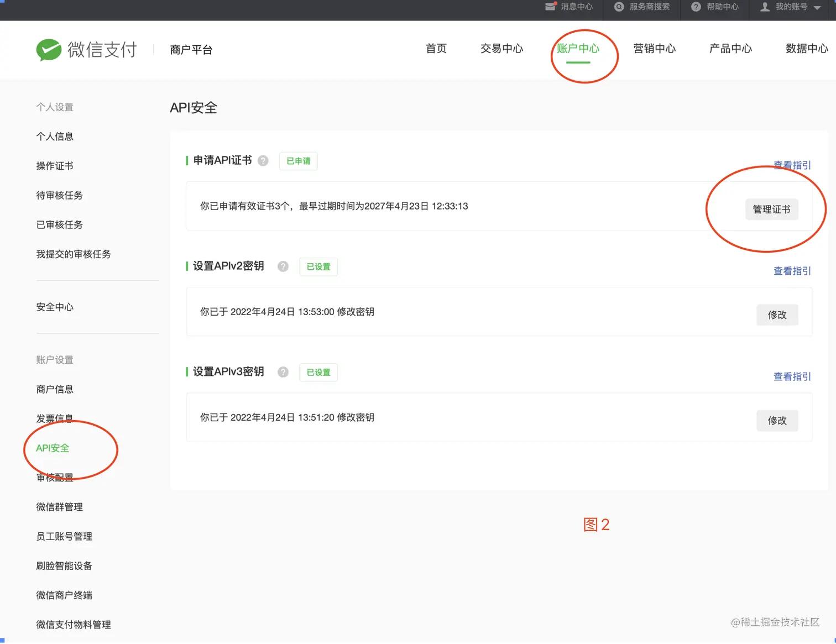The image size is (836, 644).
Task: Select 操作证书 in the sidebar
Action: [x=55, y=166]
